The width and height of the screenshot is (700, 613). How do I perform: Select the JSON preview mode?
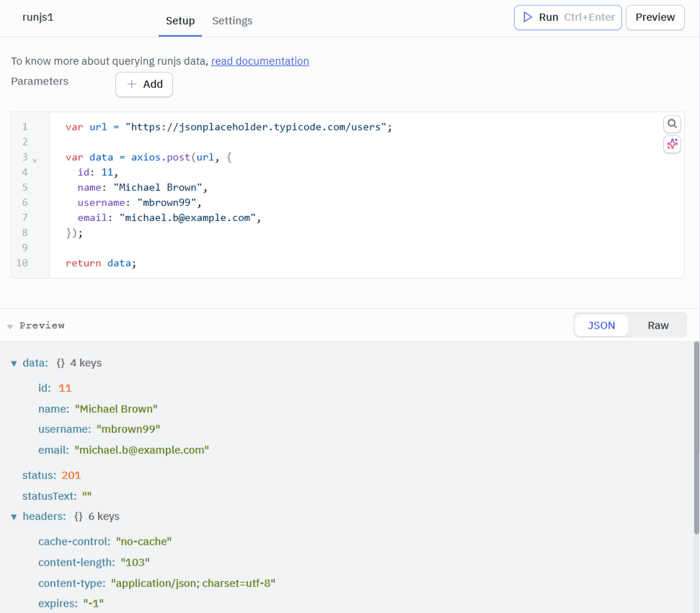coord(601,325)
